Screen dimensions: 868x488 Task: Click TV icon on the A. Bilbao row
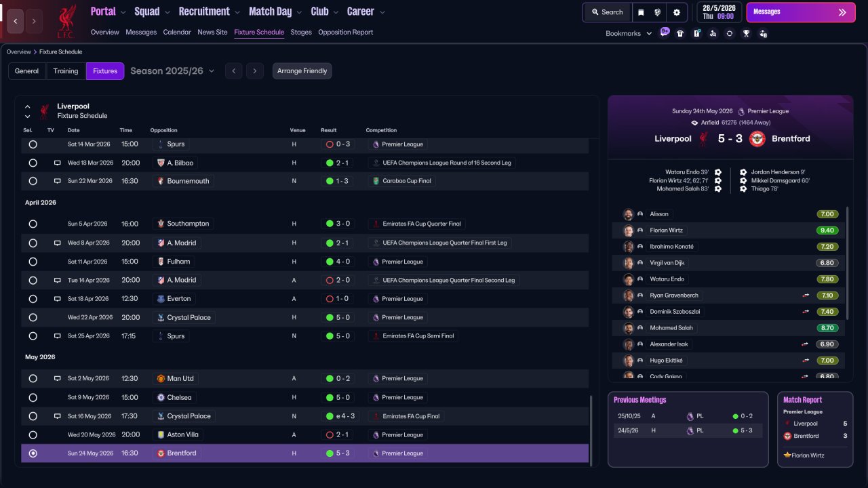tap(58, 163)
